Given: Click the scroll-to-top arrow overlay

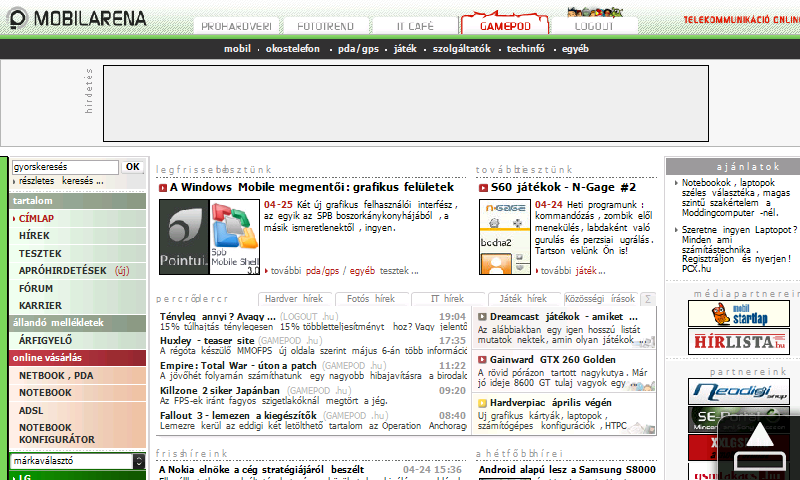Looking at the screenshot, I should (759, 447).
